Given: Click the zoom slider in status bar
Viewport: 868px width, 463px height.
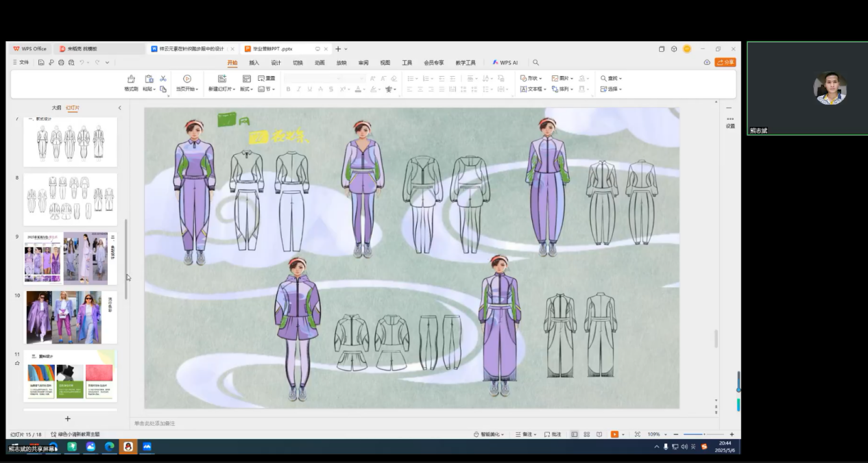Looking at the screenshot, I should tap(703, 434).
